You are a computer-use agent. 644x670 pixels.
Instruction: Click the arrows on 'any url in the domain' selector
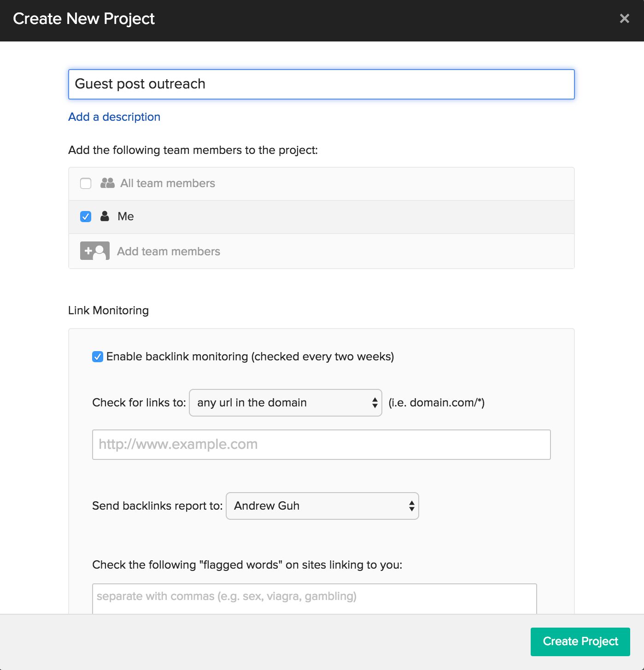(375, 403)
